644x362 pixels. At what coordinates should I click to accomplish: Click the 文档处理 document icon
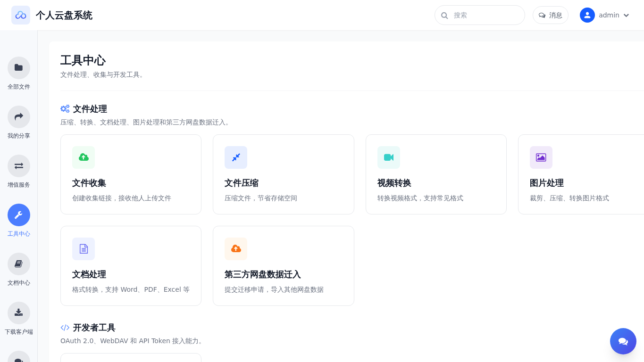click(x=84, y=249)
